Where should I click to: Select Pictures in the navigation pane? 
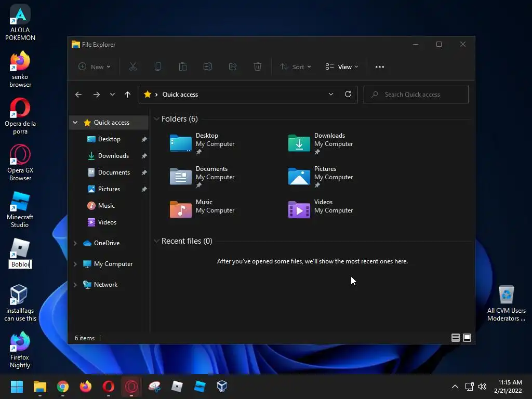[x=109, y=189]
